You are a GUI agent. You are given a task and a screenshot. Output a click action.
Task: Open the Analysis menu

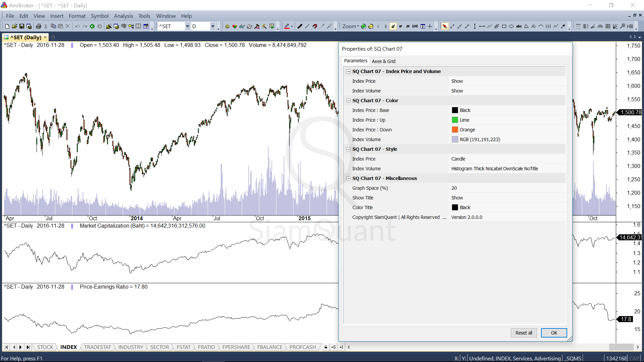(123, 16)
